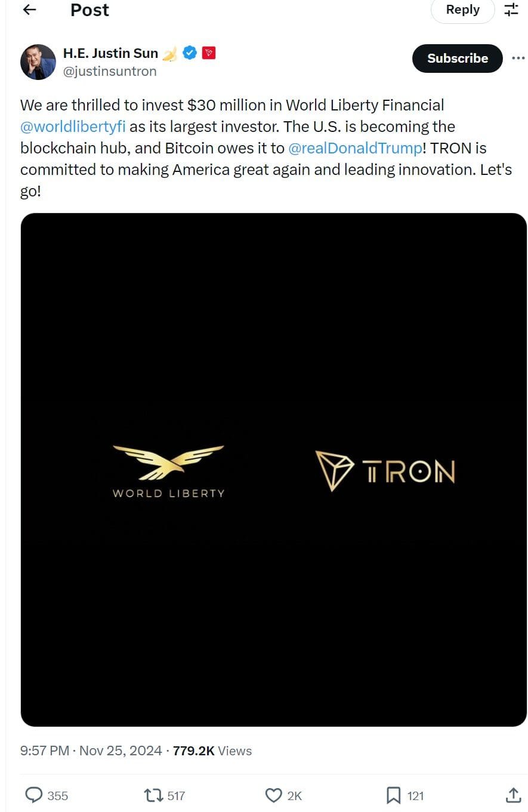Share the post via the upload icon
Image resolution: width=528 pixels, height=812 pixels.
click(x=514, y=795)
